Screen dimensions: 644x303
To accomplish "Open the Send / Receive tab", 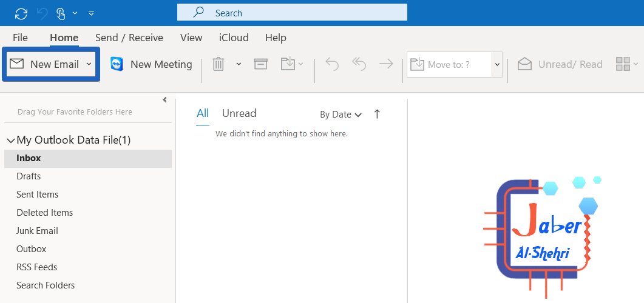I will [x=129, y=38].
